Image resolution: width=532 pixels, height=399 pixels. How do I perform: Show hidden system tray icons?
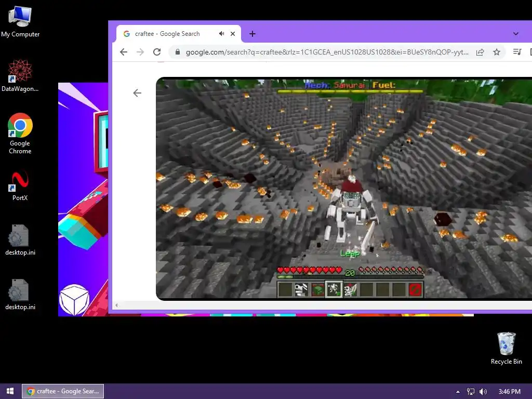458,392
